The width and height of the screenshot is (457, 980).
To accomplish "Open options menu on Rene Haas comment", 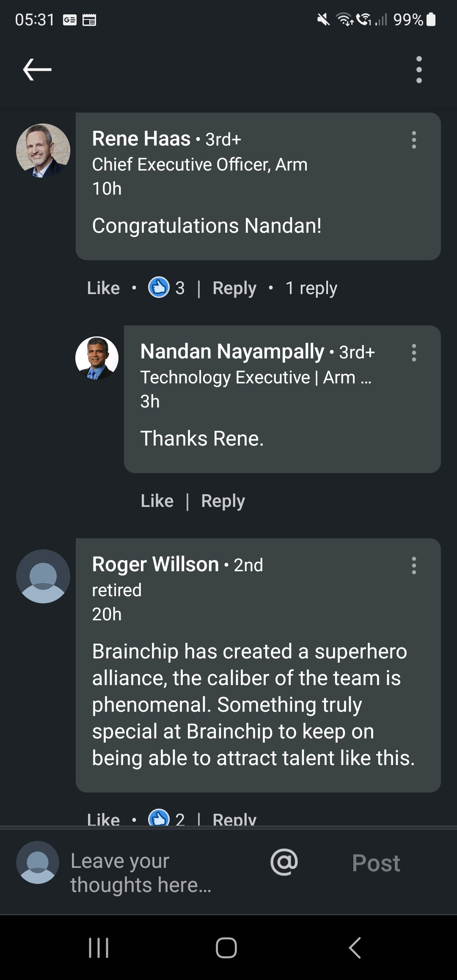I will pyautogui.click(x=414, y=140).
